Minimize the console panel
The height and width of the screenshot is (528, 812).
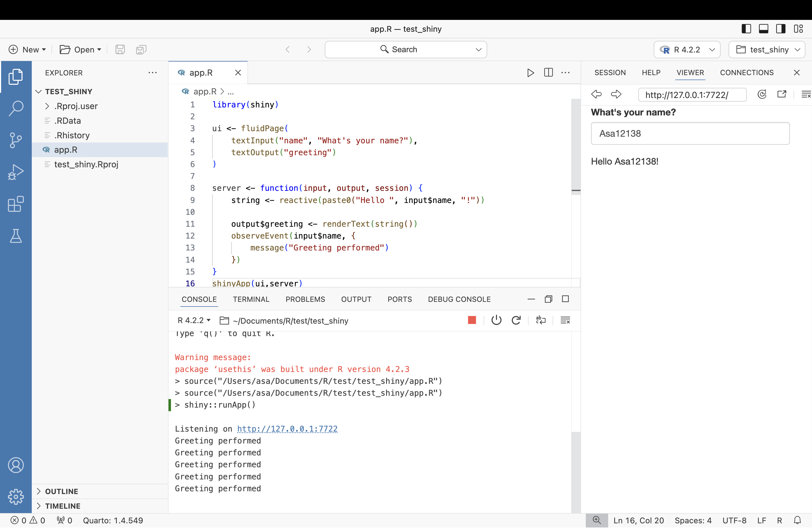tap(531, 299)
